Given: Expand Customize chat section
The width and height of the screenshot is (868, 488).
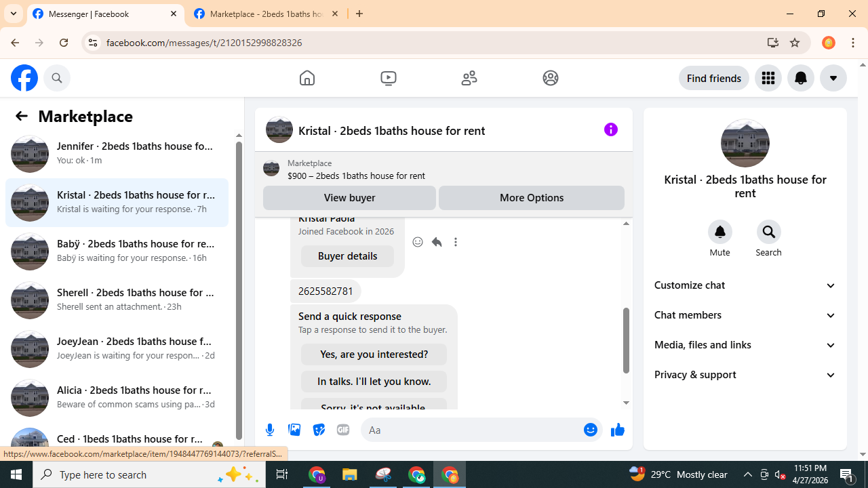Looking at the screenshot, I should [x=745, y=285].
